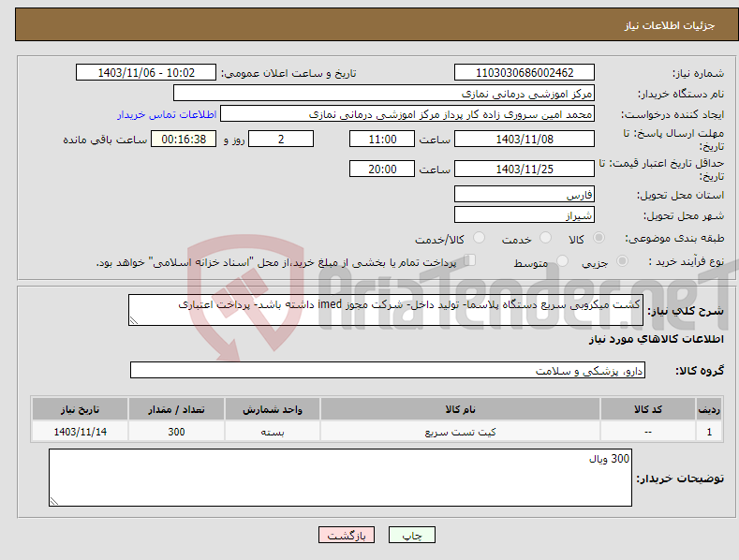Click the province field فارس
The width and height of the screenshot is (739, 560).
[x=525, y=194]
